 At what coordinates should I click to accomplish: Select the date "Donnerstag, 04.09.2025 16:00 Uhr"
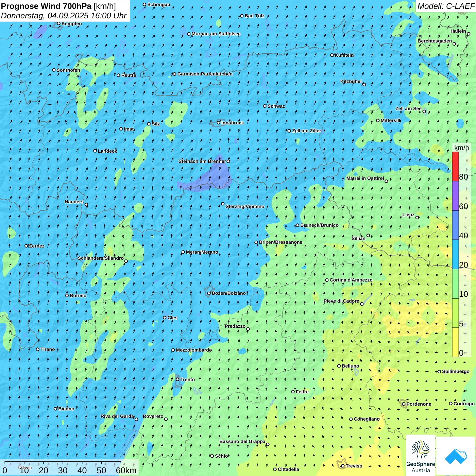point(64,16)
